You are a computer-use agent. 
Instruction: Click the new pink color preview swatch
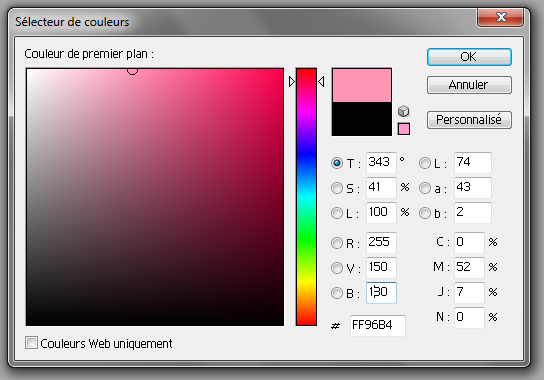362,85
